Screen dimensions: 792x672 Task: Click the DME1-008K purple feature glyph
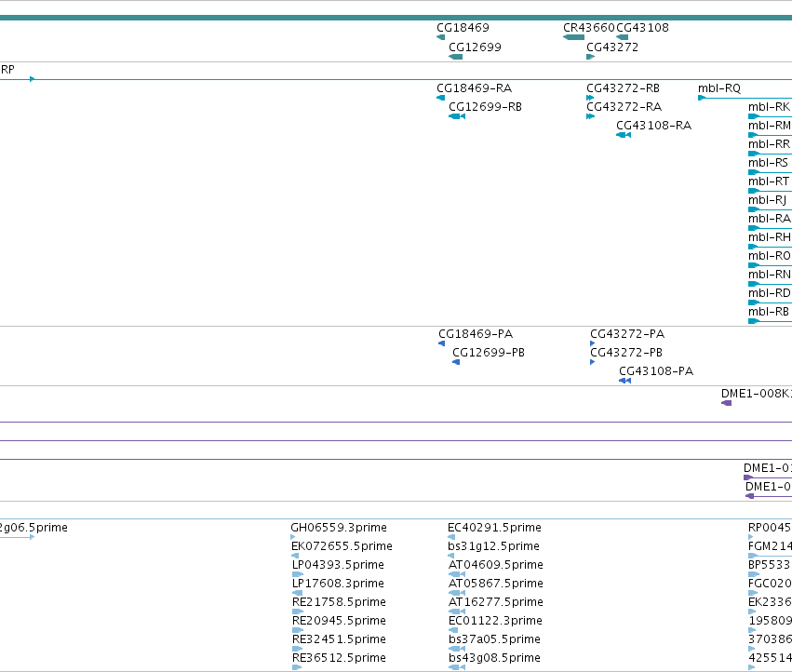[726, 403]
